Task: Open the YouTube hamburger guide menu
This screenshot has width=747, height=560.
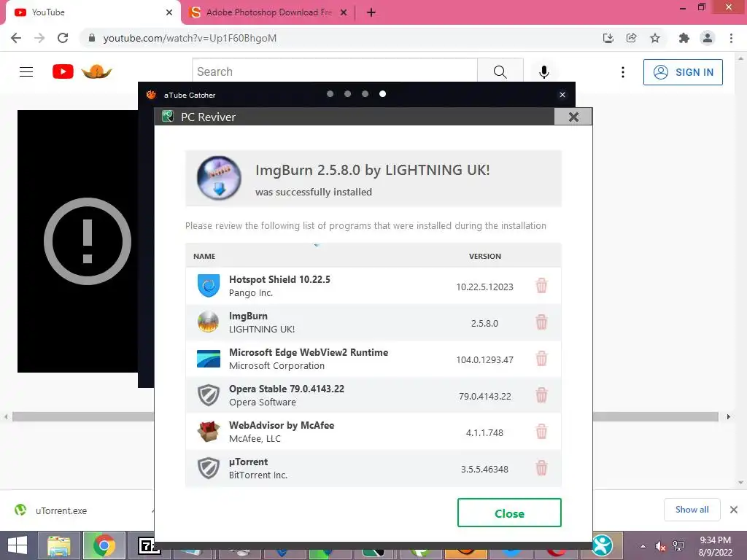Action: click(x=26, y=72)
